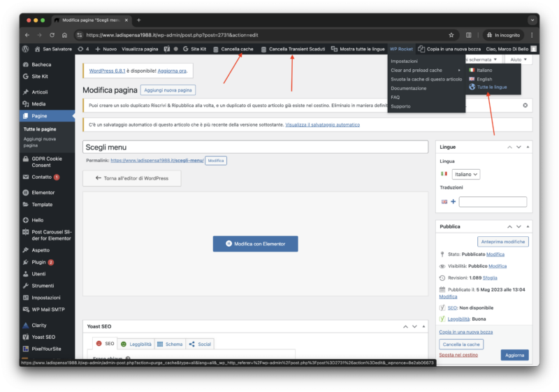Open WP Mail SMTP settings
The image size is (559, 392).
point(48,310)
